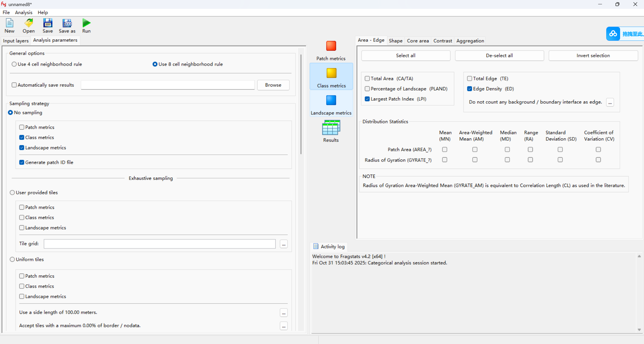Switch to the Aggregation tab
Image resolution: width=644 pixels, height=344 pixels.
[x=470, y=41]
